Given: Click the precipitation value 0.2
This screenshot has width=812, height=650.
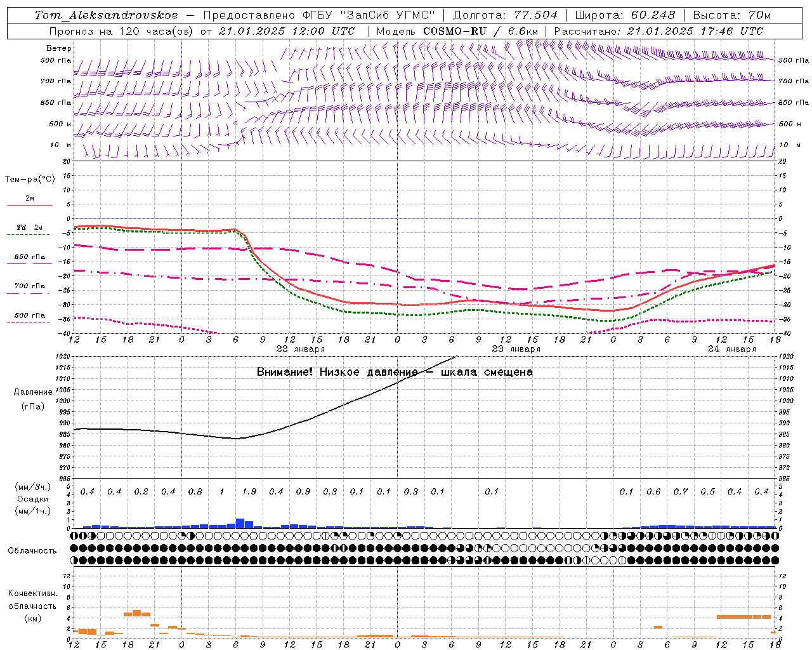Looking at the screenshot, I should [x=141, y=492].
